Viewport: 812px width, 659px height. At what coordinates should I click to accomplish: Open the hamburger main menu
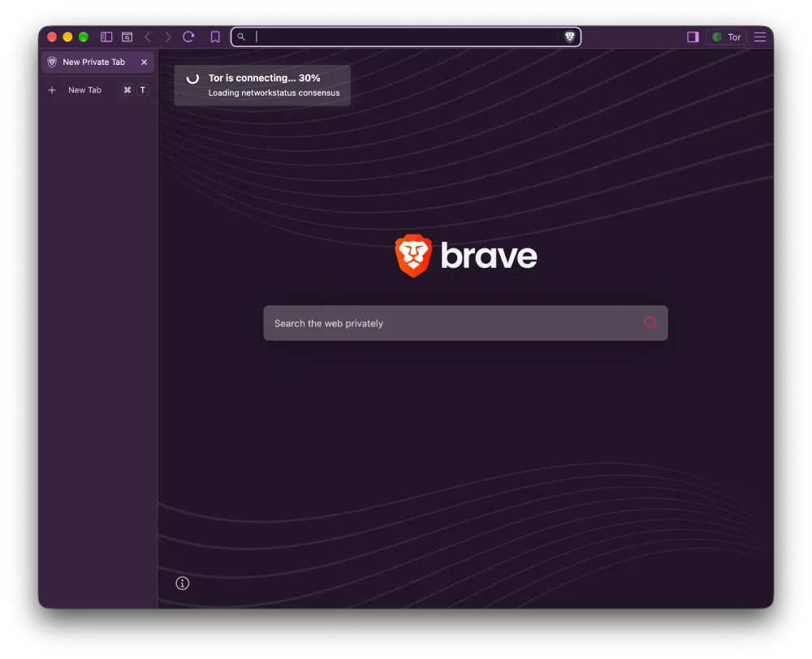(760, 37)
